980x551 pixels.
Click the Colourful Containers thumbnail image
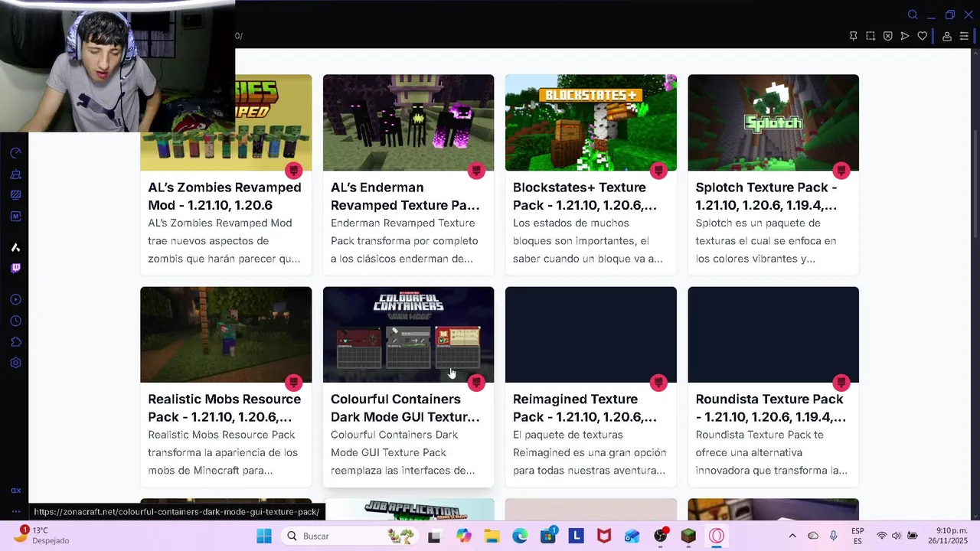(x=408, y=334)
